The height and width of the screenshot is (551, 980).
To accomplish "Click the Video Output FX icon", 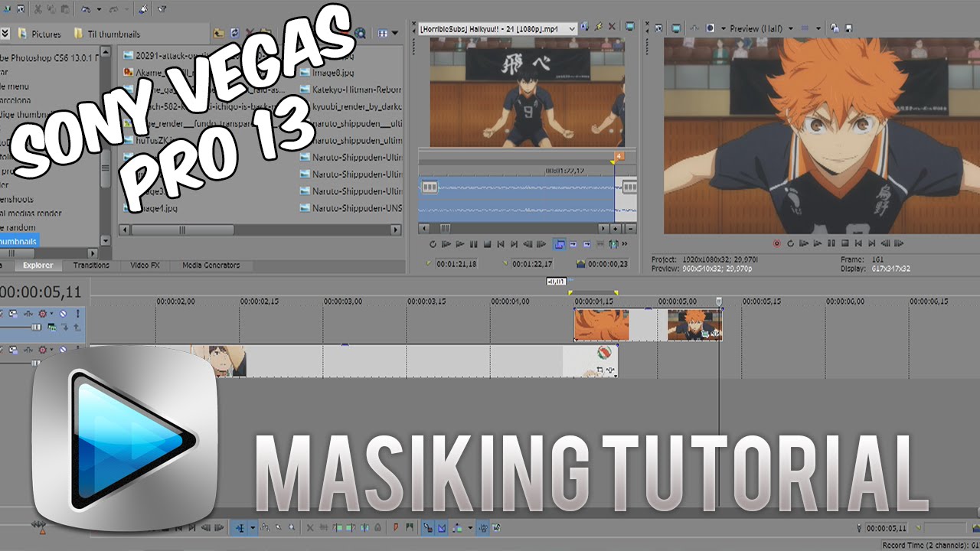I will 694,28.
